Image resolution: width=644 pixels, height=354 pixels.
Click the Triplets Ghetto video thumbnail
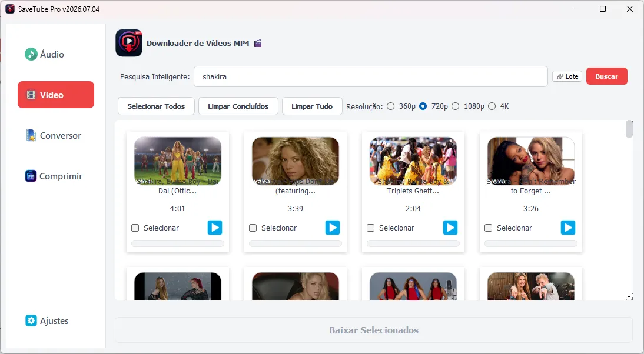coord(413,161)
